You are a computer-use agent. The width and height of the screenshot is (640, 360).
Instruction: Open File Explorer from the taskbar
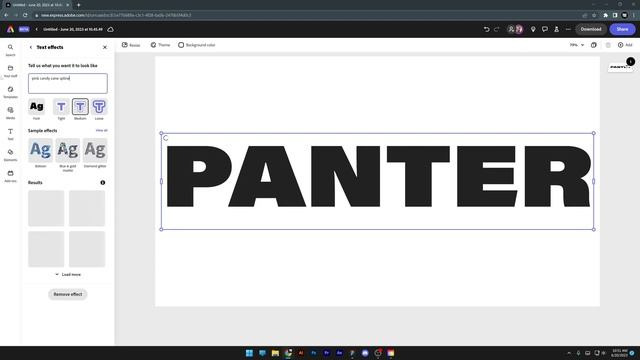tap(275, 353)
